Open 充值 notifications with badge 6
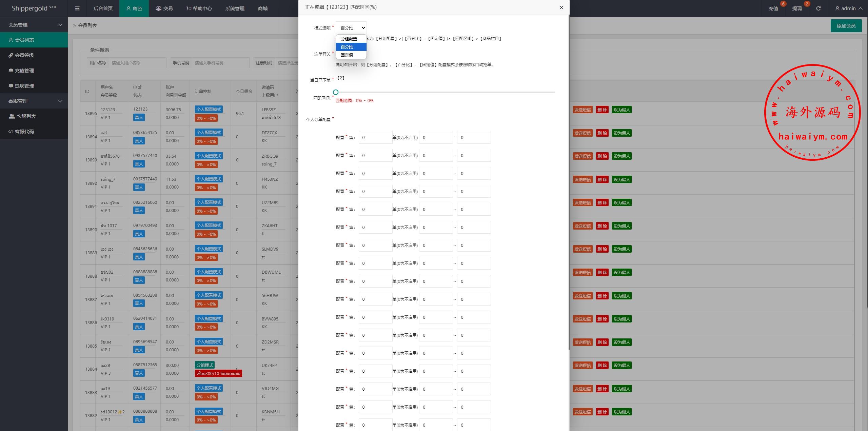Screen dimensions: 868x431 click(773, 8)
